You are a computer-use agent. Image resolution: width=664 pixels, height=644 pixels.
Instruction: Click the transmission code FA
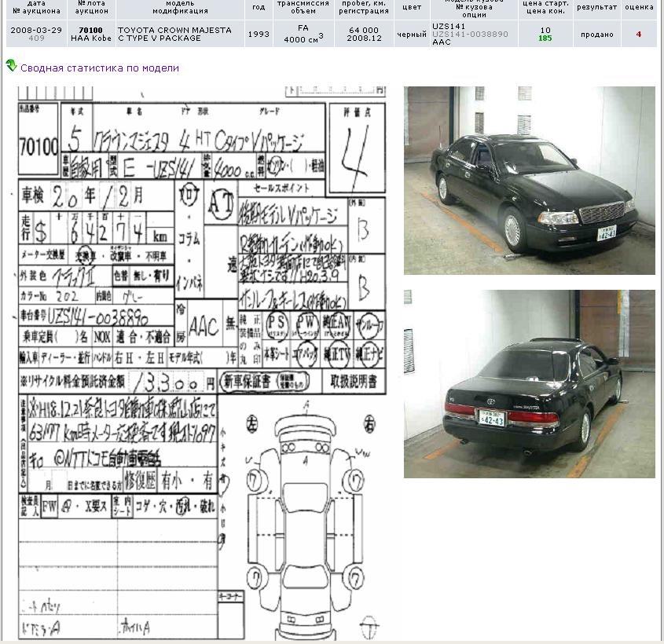click(303, 28)
